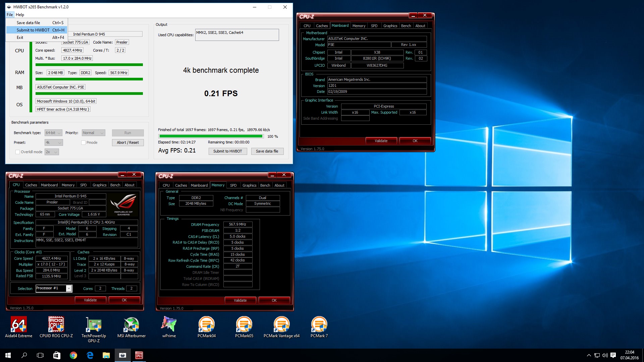The height and width of the screenshot is (362, 644).
Task: Open Benchmark type 64-bit dropdown
Action: [53, 133]
